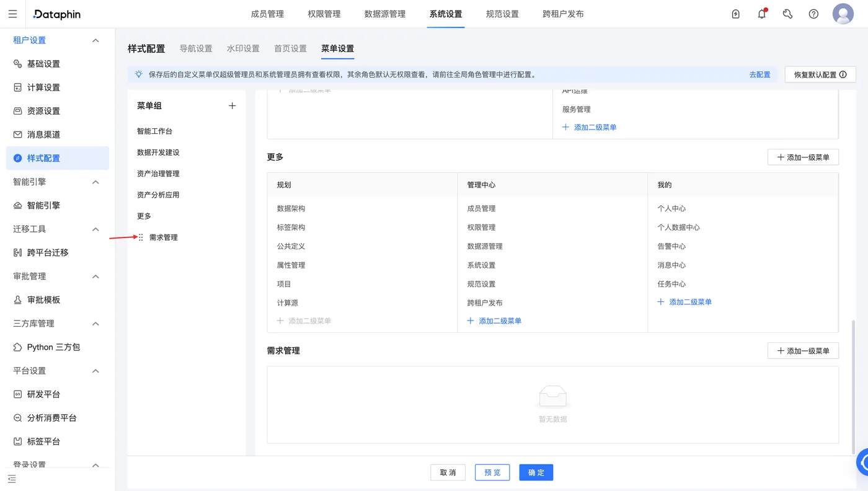Click the drag handle beside 需求管理

coord(141,237)
